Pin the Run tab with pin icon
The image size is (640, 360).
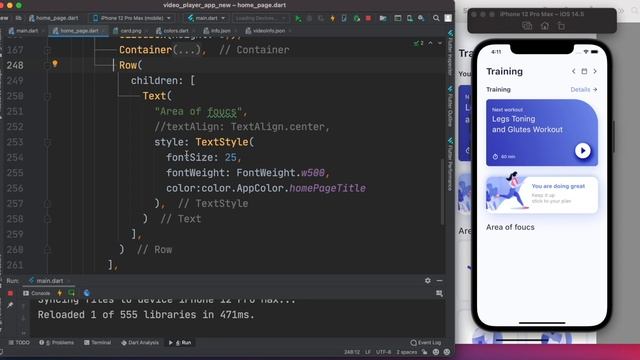10,305
